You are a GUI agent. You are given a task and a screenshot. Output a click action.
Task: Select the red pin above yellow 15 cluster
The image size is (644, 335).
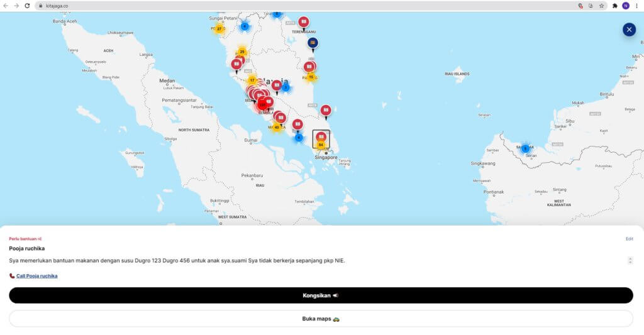[x=309, y=67]
